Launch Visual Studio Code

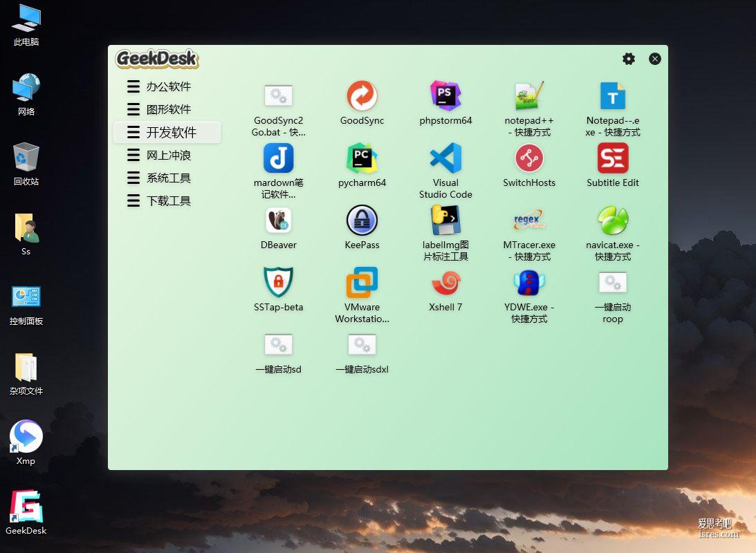tap(445, 158)
